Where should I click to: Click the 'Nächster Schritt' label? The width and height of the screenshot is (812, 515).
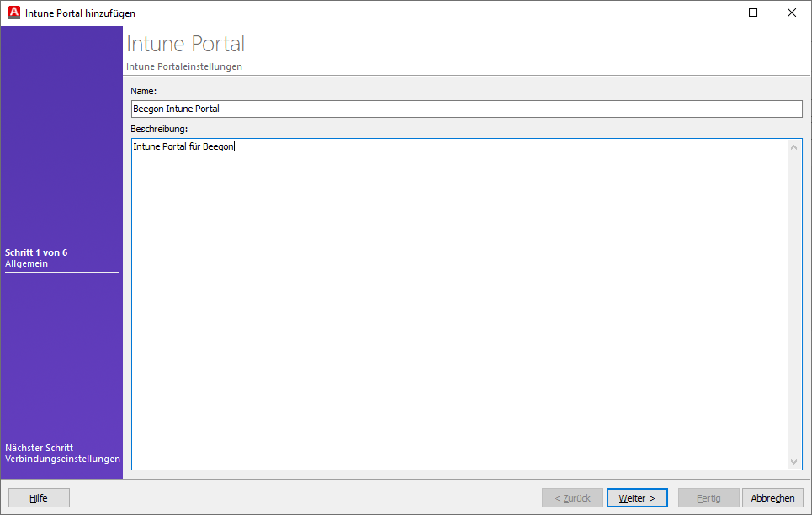(x=40, y=448)
